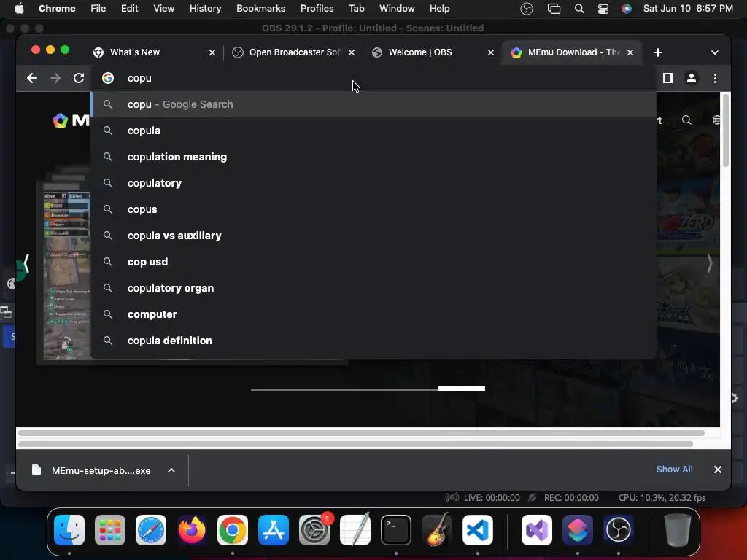Go to previous carousel slide arrow
Viewport: 747px width, 560px height.
[26, 263]
